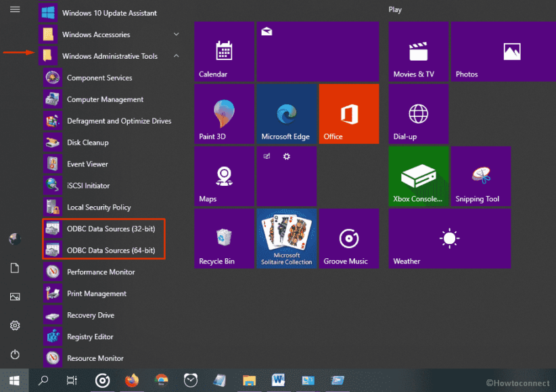Screen dimensions: 556x392
Task: Open the user account avatar
Action: coord(15,239)
